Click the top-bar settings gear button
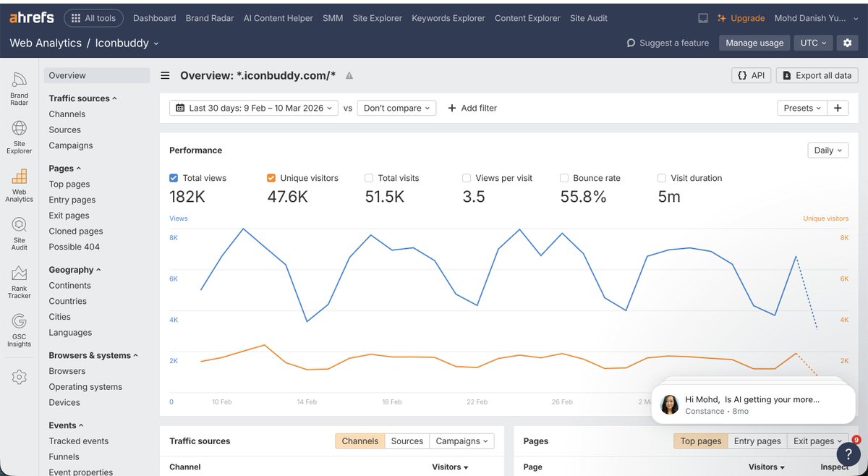 pyautogui.click(x=848, y=43)
